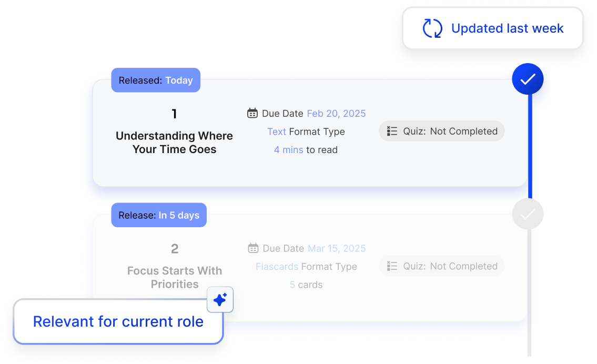The width and height of the screenshot is (597, 364).
Task: Click the Relevant for current role label
Action: [118, 321]
